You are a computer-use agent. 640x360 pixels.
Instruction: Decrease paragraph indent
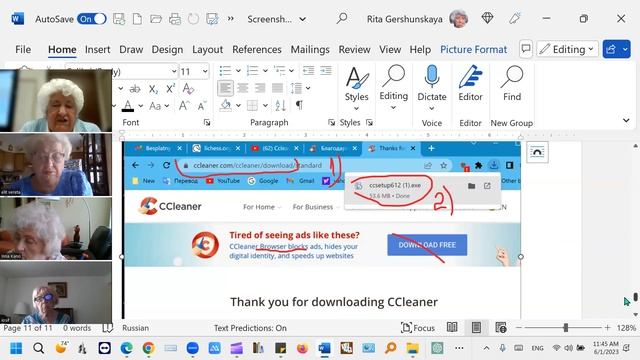click(x=308, y=71)
